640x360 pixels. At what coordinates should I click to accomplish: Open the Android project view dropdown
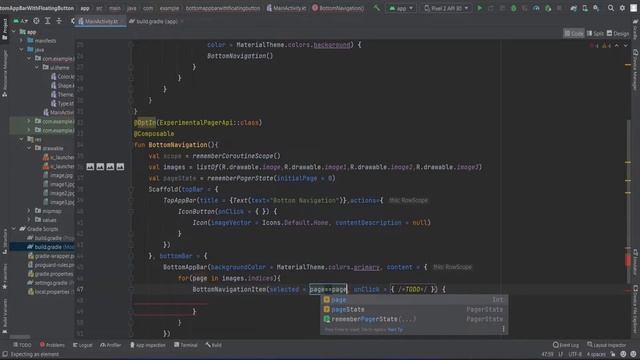(x=20, y=21)
